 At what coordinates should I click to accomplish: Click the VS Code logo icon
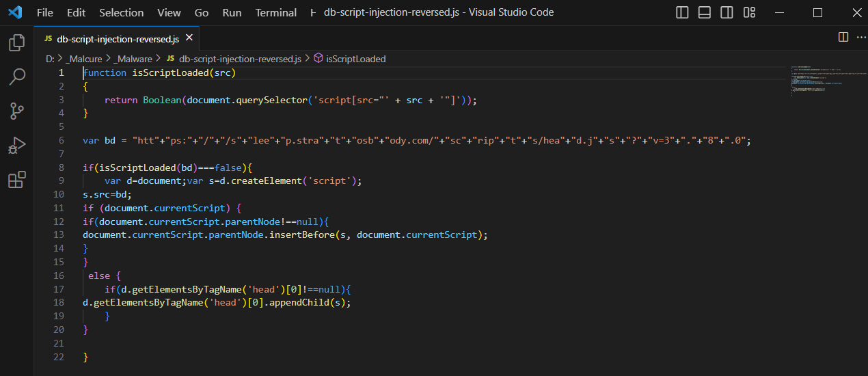pyautogui.click(x=16, y=12)
